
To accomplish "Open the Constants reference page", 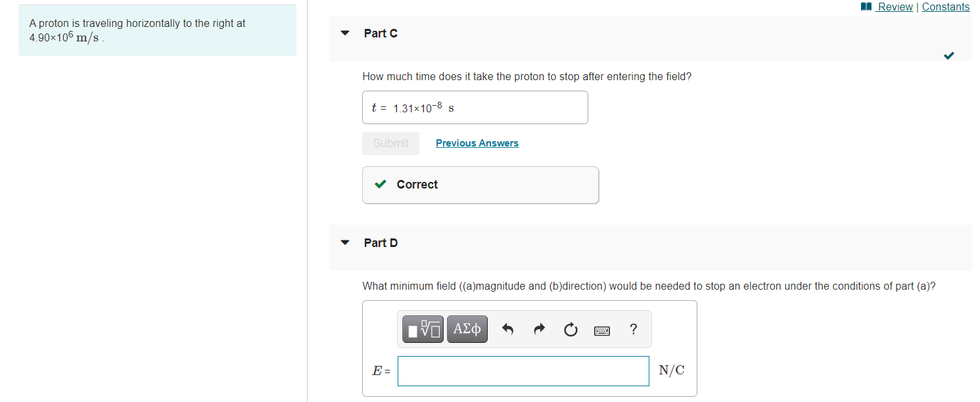I will (945, 7).
